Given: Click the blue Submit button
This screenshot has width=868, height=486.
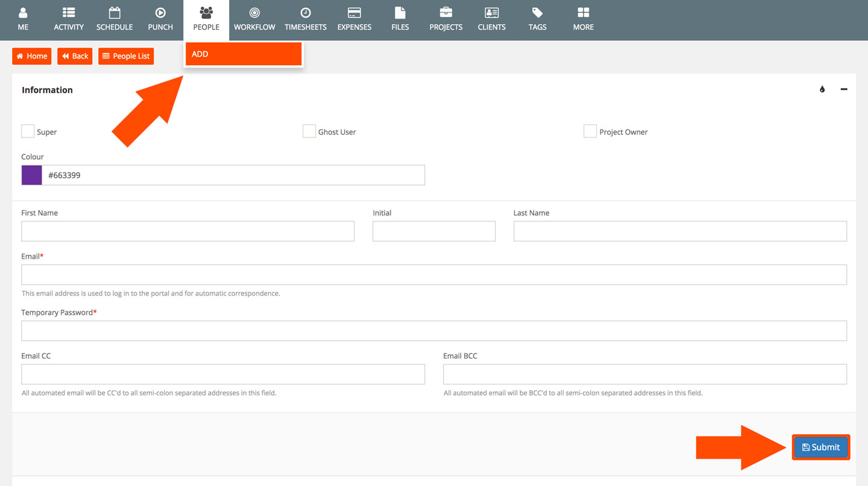Looking at the screenshot, I should coord(821,447).
